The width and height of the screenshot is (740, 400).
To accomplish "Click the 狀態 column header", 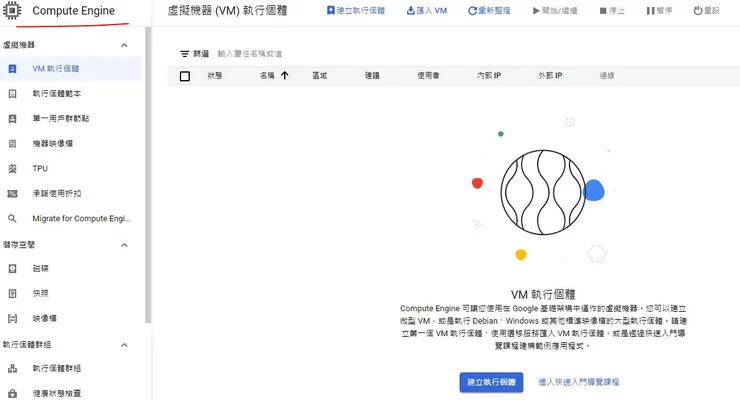I will [x=215, y=75].
